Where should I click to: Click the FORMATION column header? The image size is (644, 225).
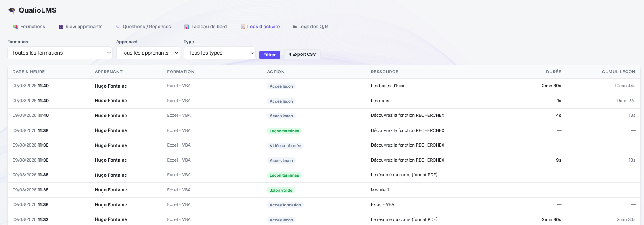181,72
